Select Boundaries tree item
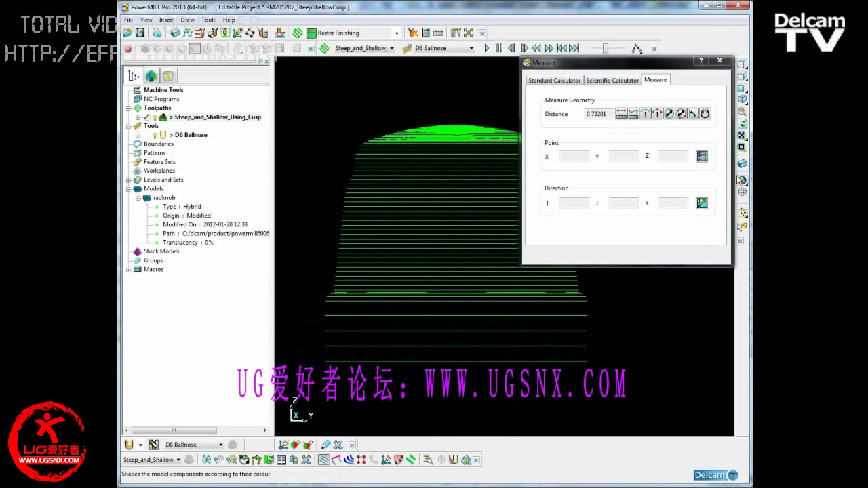The image size is (868, 488). click(x=159, y=144)
